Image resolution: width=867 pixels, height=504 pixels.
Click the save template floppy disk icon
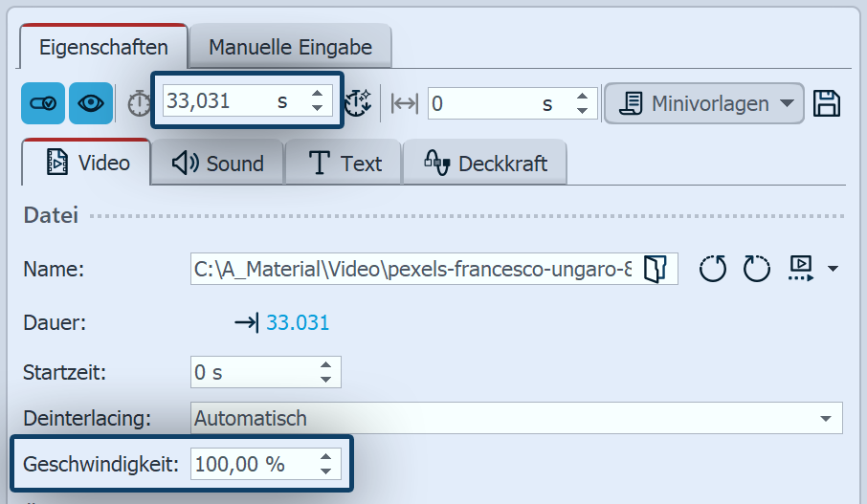pos(826,103)
